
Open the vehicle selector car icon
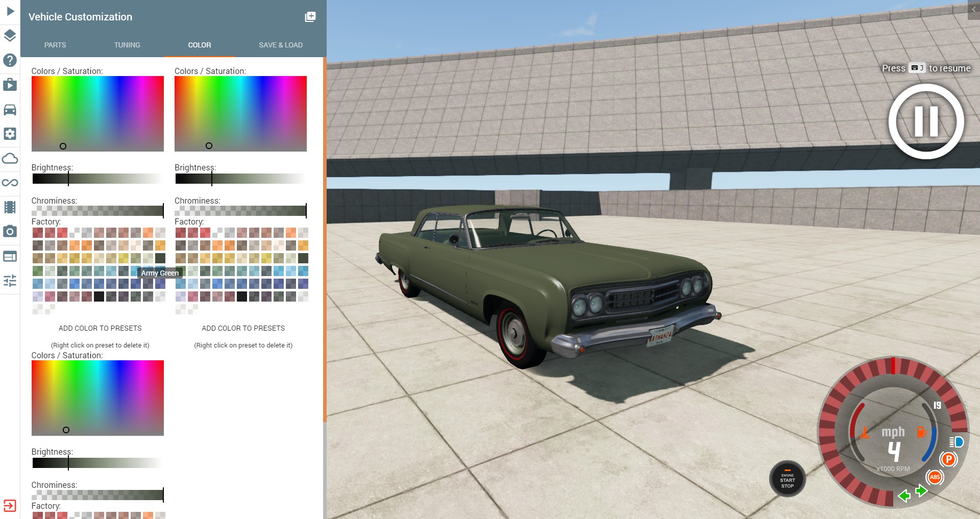click(x=10, y=109)
